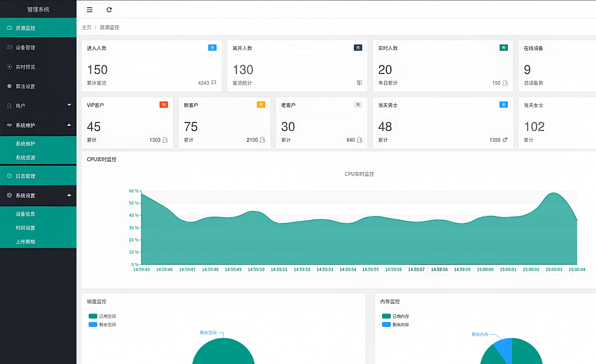Expand the 用户 sidebar menu arrow
Viewport: 596px width, 364px height.
[69, 105]
